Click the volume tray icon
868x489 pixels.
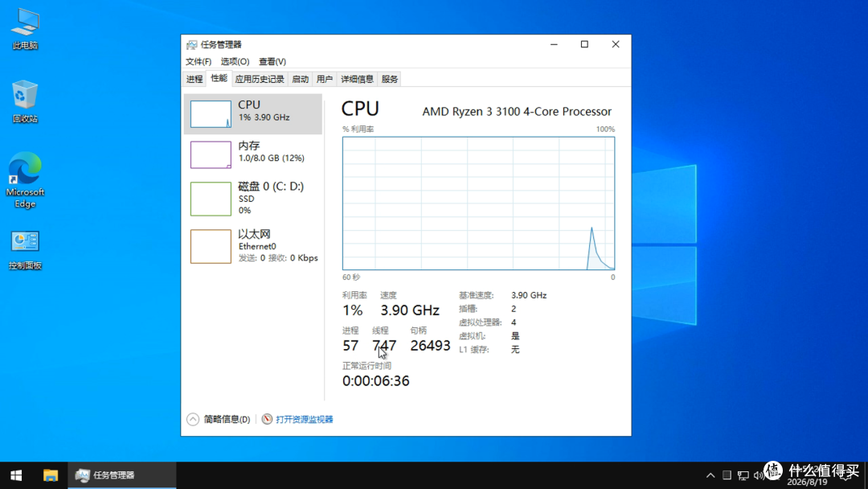pyautogui.click(x=759, y=475)
